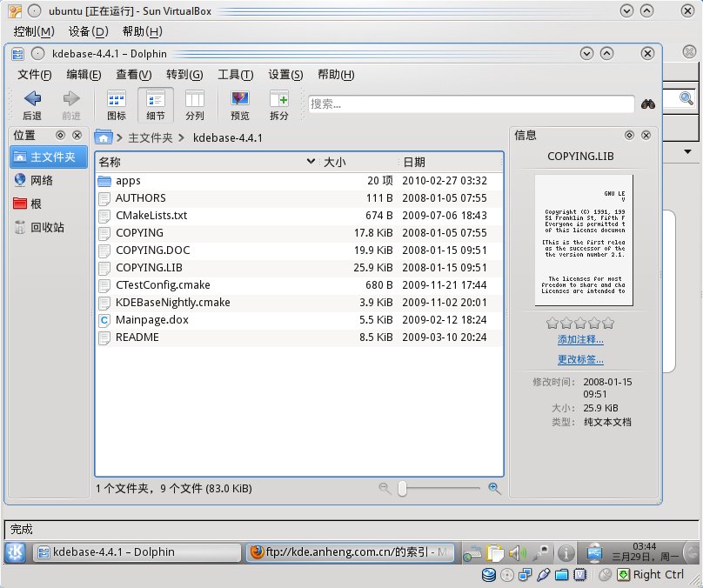Expand breadcrumb arrow before 主文件夹
Image resolution: width=703 pixels, height=588 pixels.
(119, 137)
